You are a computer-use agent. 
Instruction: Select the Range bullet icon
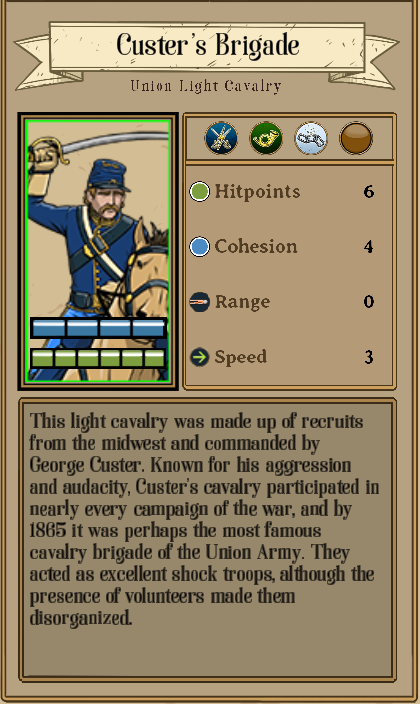199,302
